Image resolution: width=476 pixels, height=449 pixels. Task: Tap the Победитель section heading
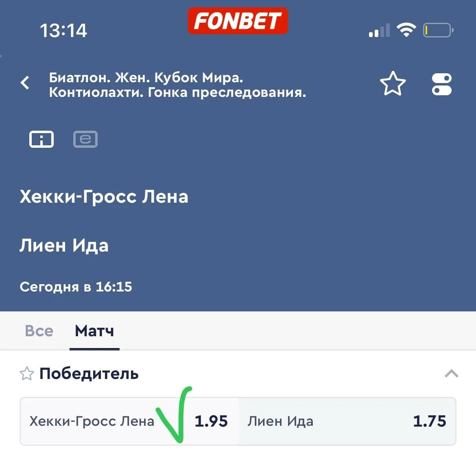(x=89, y=373)
